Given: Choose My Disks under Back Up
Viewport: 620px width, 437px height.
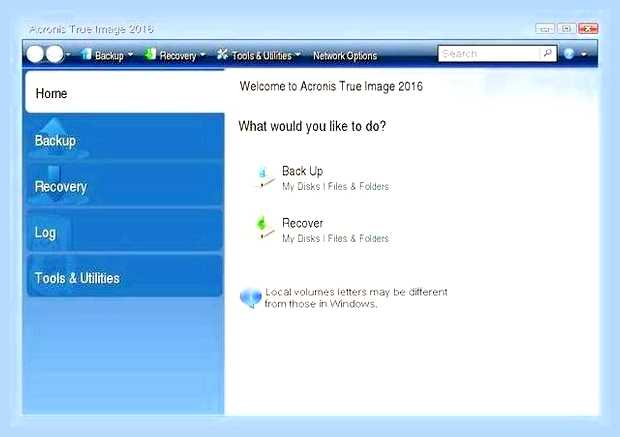Looking at the screenshot, I should pyautogui.click(x=301, y=186).
